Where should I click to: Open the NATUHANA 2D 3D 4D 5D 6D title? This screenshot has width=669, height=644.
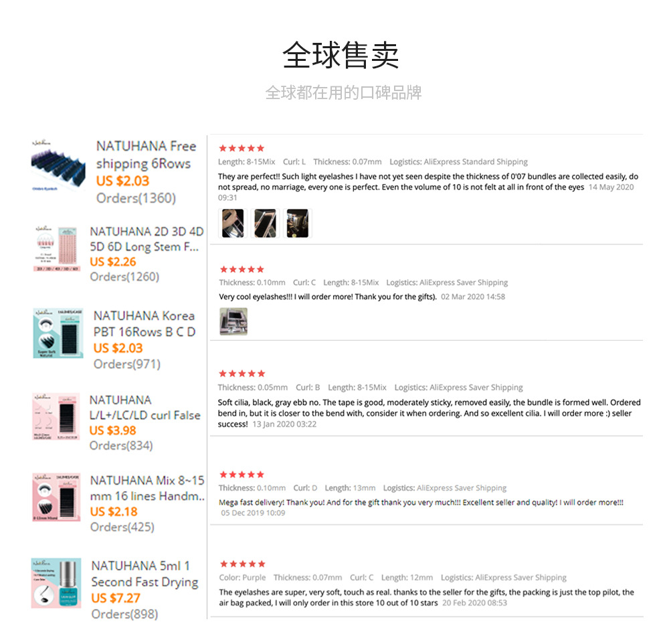coord(147,239)
